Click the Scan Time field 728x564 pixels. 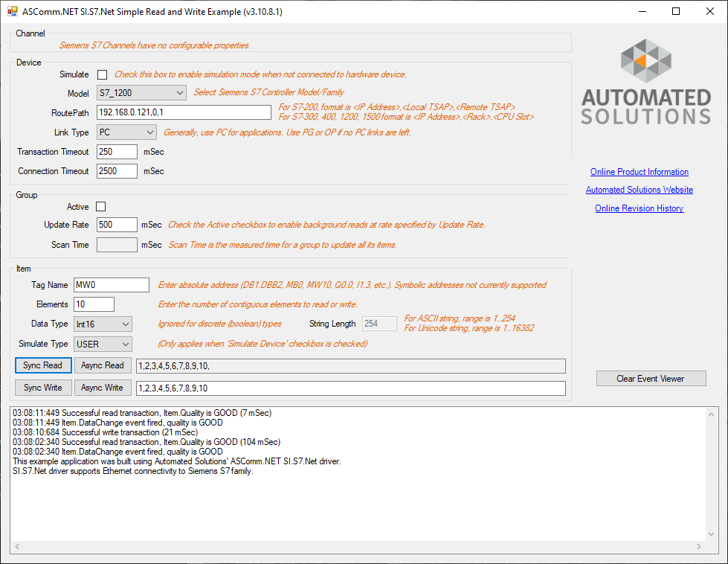(117, 245)
